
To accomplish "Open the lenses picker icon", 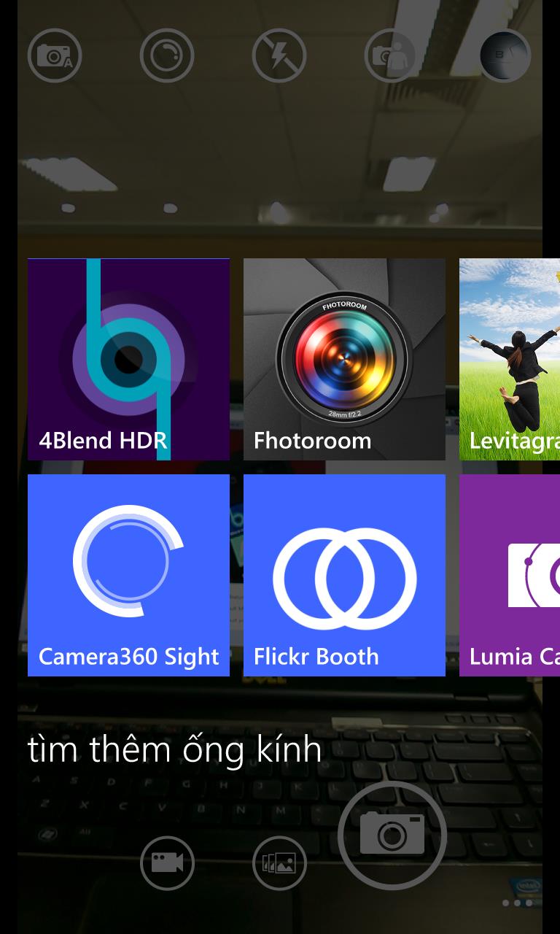I will coord(167,55).
